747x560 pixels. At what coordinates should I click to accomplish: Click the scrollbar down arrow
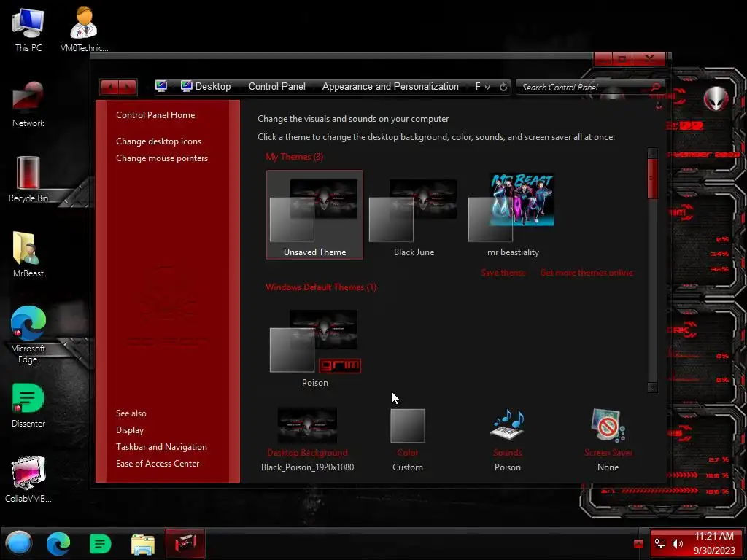click(x=652, y=387)
